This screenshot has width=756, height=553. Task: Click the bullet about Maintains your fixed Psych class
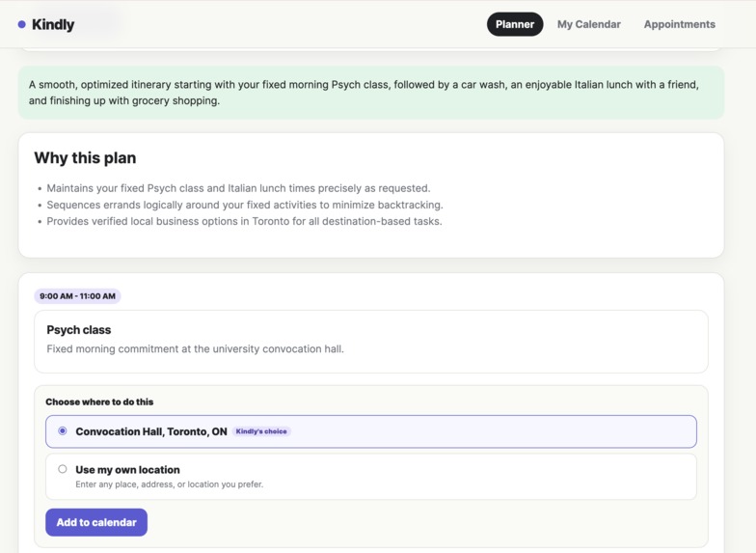(238, 188)
